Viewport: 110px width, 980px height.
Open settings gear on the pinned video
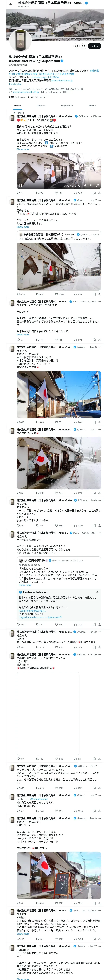coord(85,186)
